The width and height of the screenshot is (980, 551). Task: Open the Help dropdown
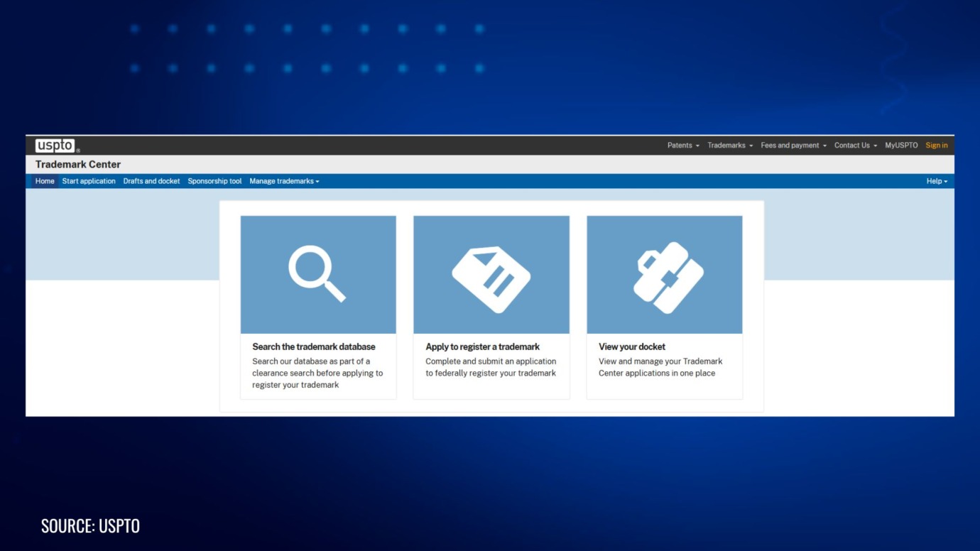(x=936, y=181)
